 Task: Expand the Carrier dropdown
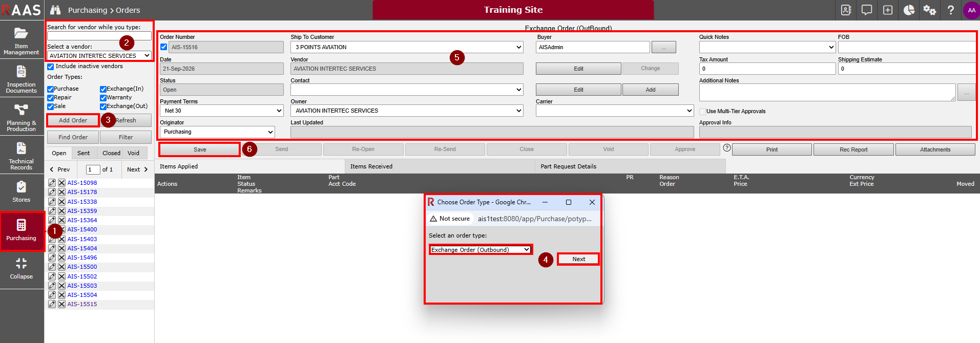(x=615, y=111)
